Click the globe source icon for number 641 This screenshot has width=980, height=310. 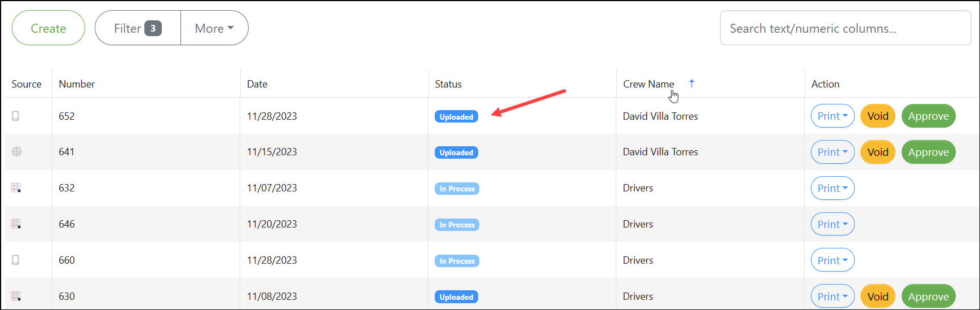pos(17,151)
